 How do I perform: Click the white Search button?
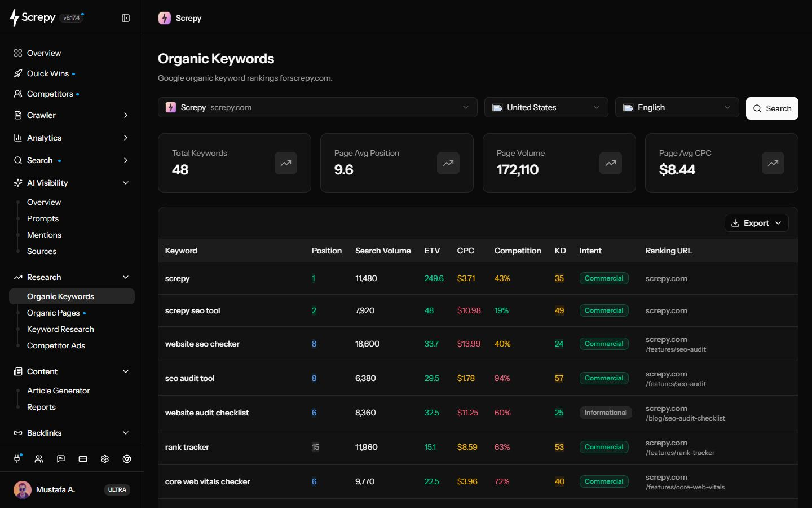point(772,108)
